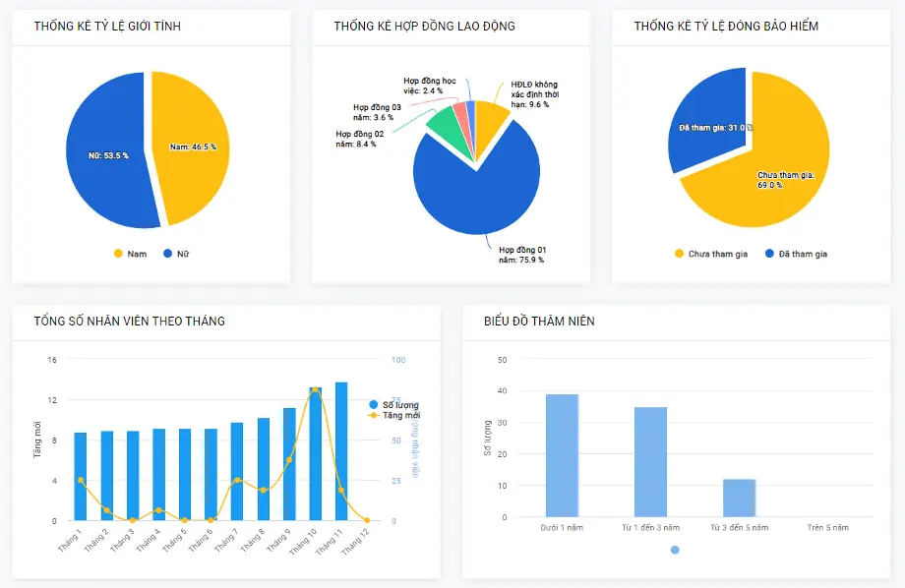Image resolution: width=905 pixels, height=588 pixels.
Task: Click the blue Số lượng legend marker
Action: [x=374, y=405]
